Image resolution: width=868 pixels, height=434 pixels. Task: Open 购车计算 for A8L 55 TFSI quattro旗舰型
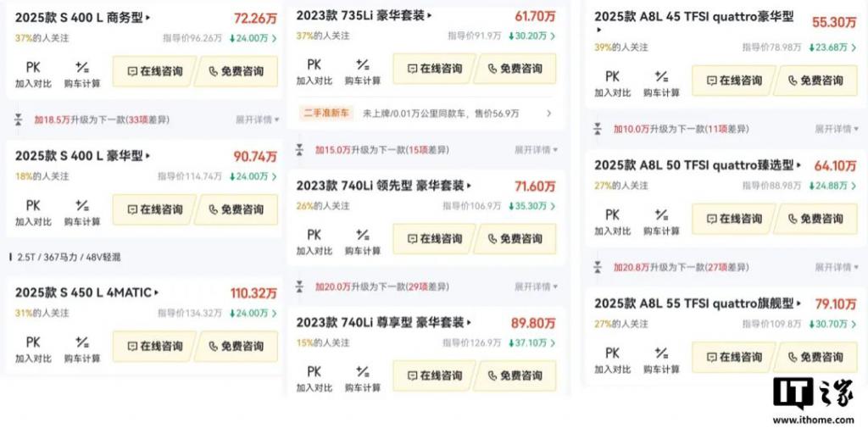pyautogui.click(x=661, y=360)
